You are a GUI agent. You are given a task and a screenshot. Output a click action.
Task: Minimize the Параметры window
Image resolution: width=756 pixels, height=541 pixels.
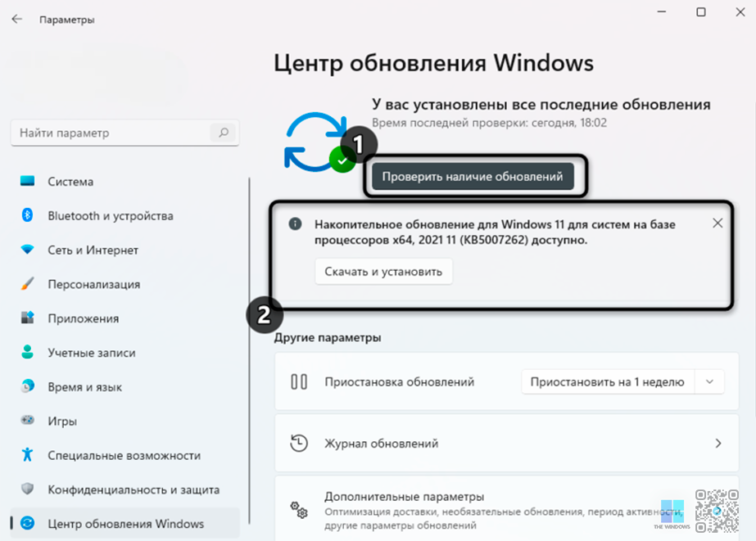tap(662, 11)
